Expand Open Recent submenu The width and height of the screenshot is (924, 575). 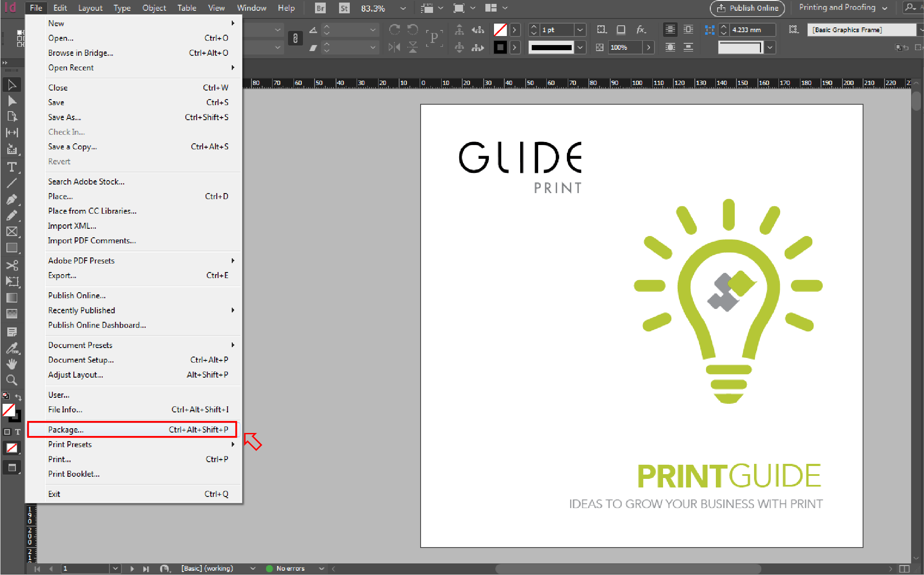tap(142, 67)
